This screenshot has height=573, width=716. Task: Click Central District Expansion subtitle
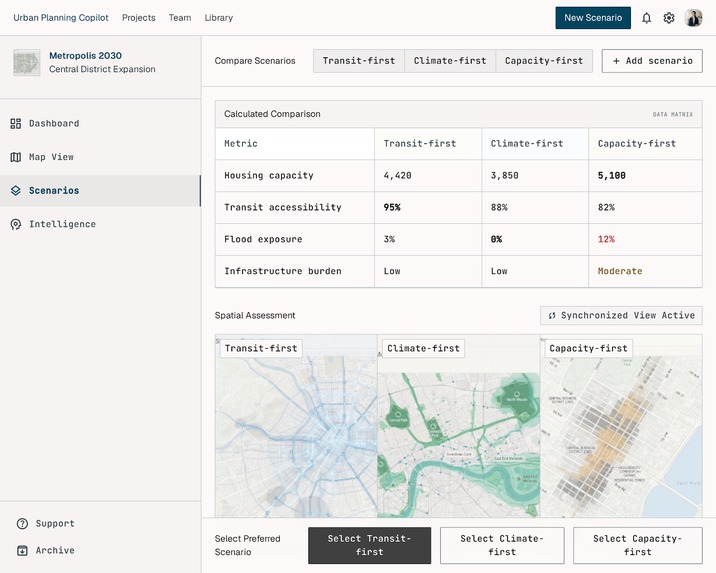coord(102,69)
